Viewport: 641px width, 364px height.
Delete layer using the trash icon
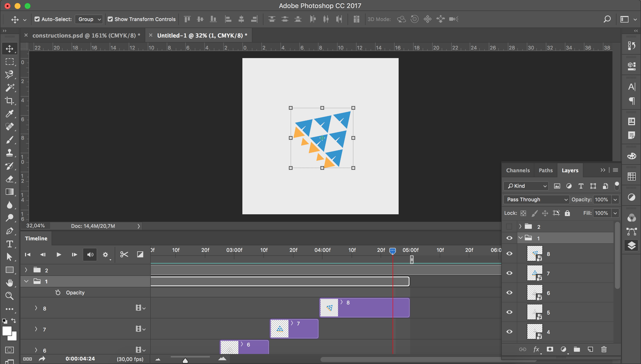click(x=604, y=349)
